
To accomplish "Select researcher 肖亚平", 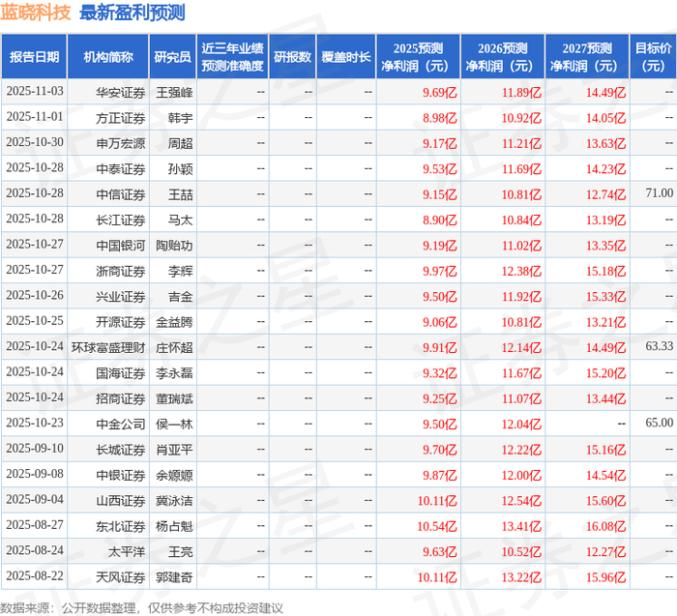I will pos(174,450).
